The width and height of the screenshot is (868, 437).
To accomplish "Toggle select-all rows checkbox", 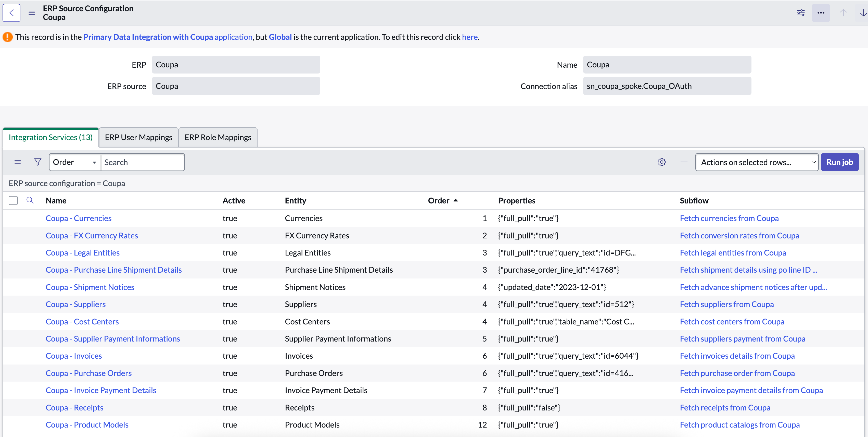I will (13, 200).
